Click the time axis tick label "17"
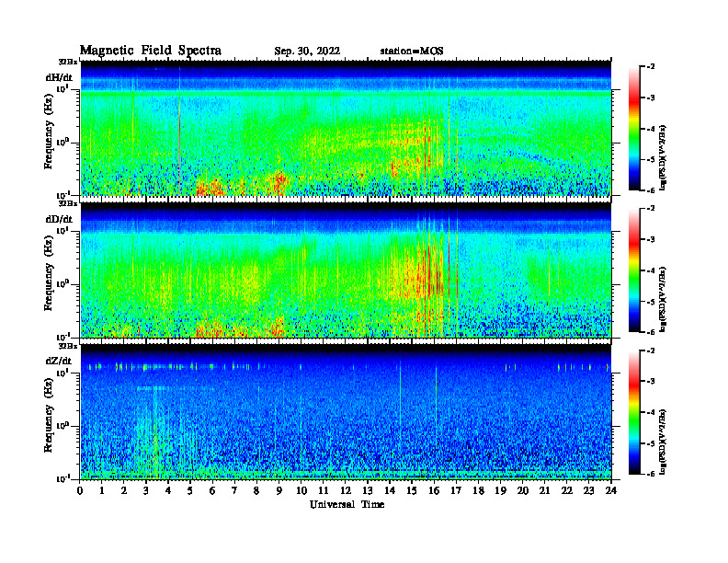 (x=457, y=490)
